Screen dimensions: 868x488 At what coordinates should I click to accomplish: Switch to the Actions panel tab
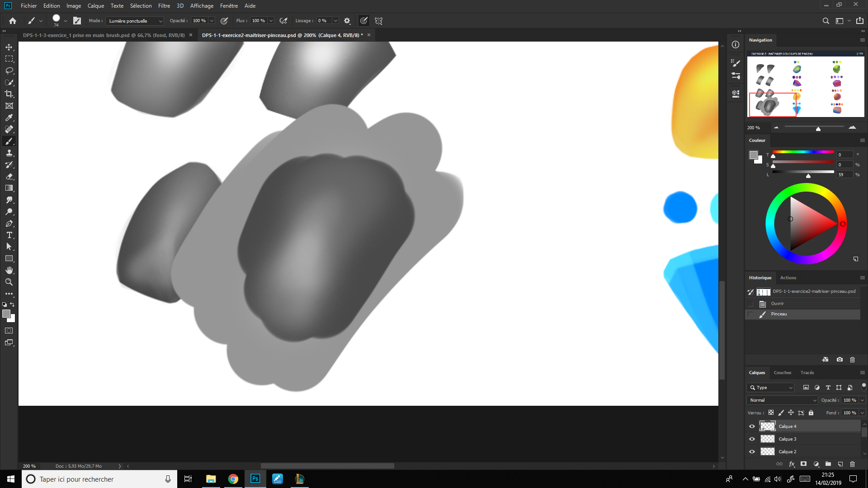tap(788, 278)
